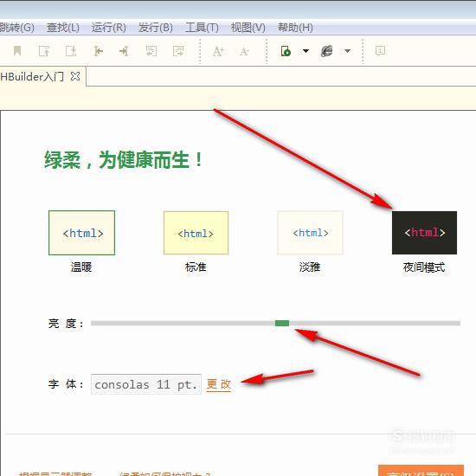Click the 字体 font label
The width and height of the screenshot is (476, 476).
point(66,384)
